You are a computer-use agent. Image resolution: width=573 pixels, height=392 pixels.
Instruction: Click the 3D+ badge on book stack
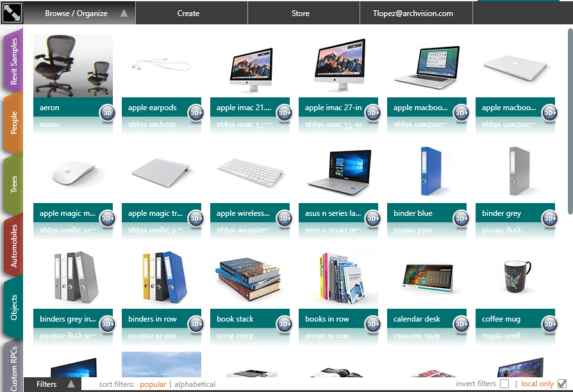(285, 324)
